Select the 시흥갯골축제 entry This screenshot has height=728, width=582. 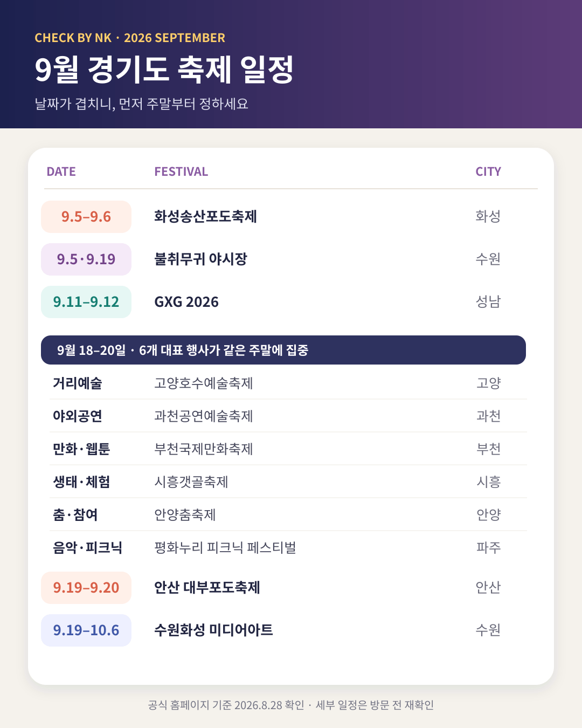click(x=191, y=482)
